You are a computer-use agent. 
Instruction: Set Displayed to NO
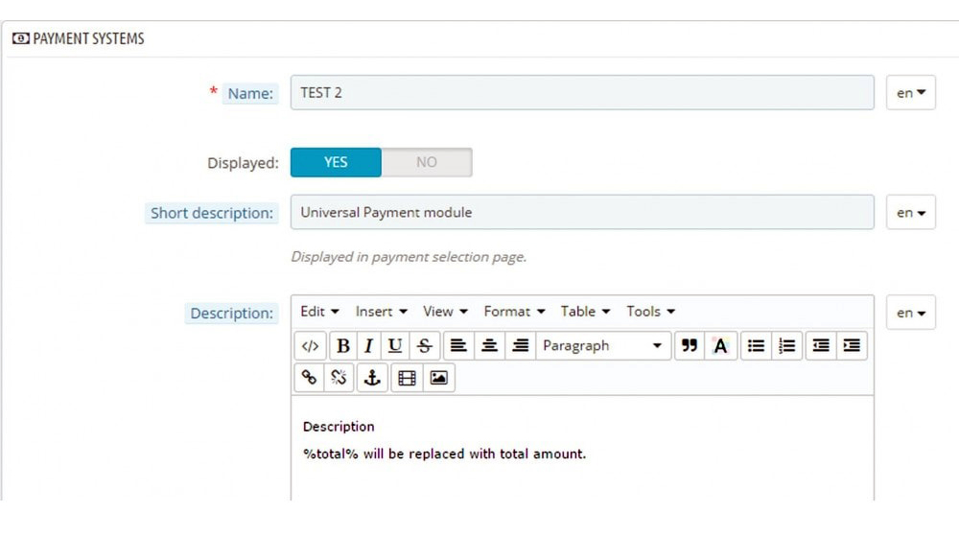pyautogui.click(x=427, y=162)
